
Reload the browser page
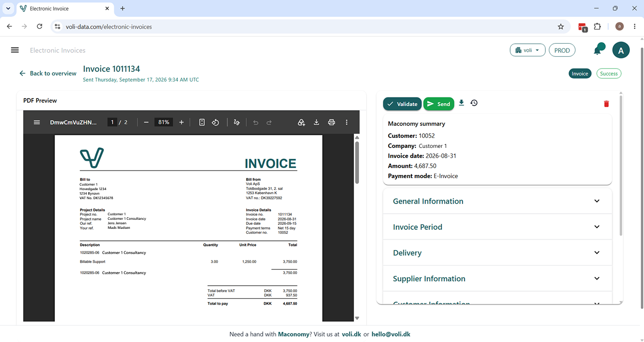(x=40, y=27)
